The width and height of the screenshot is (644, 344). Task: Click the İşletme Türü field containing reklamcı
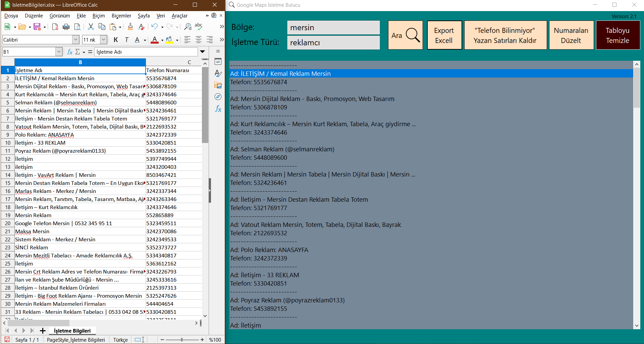tap(333, 43)
